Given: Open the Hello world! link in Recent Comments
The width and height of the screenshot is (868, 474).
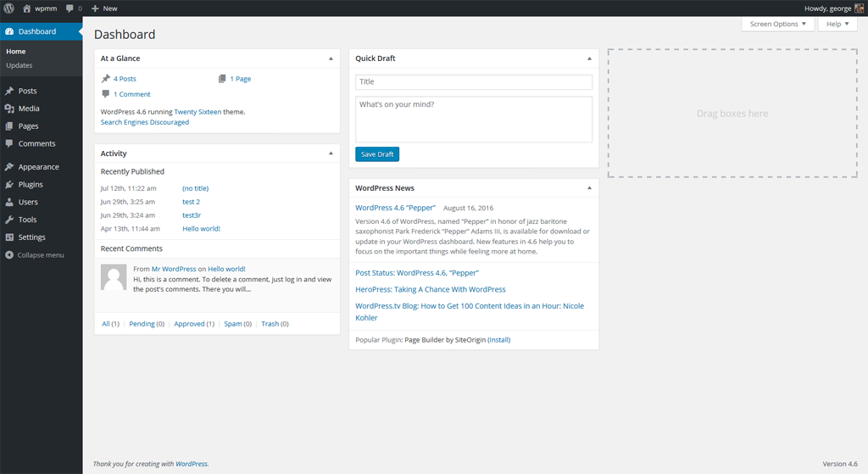Looking at the screenshot, I should 226,269.
